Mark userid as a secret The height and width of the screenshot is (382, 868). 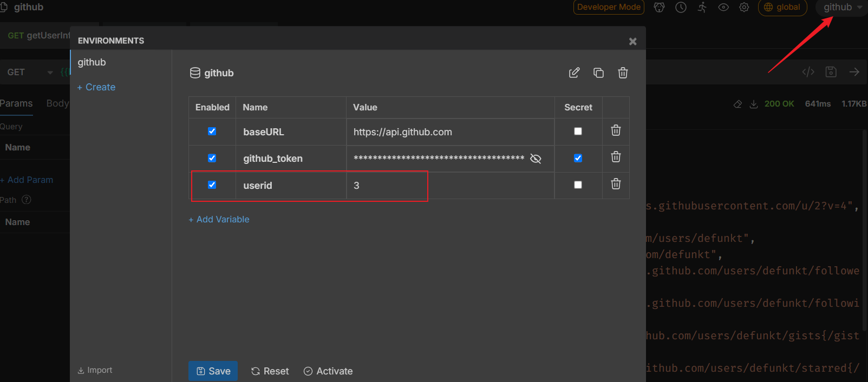tap(578, 185)
